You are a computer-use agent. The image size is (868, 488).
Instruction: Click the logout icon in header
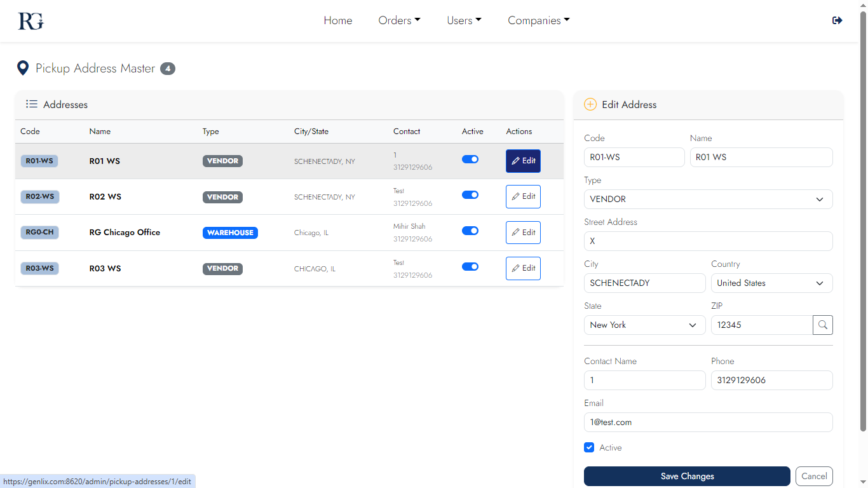(x=837, y=20)
